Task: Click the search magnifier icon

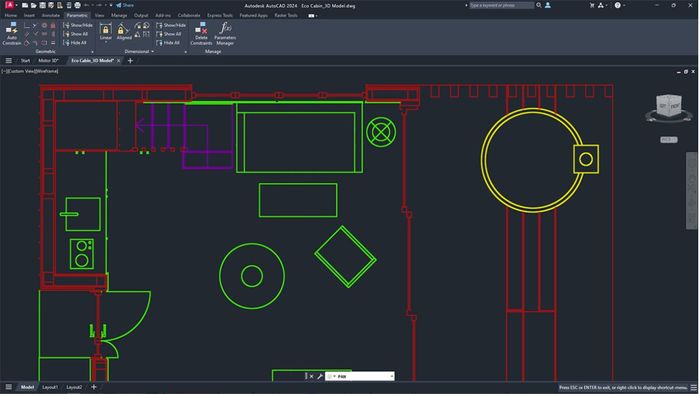Action: tap(539, 5)
